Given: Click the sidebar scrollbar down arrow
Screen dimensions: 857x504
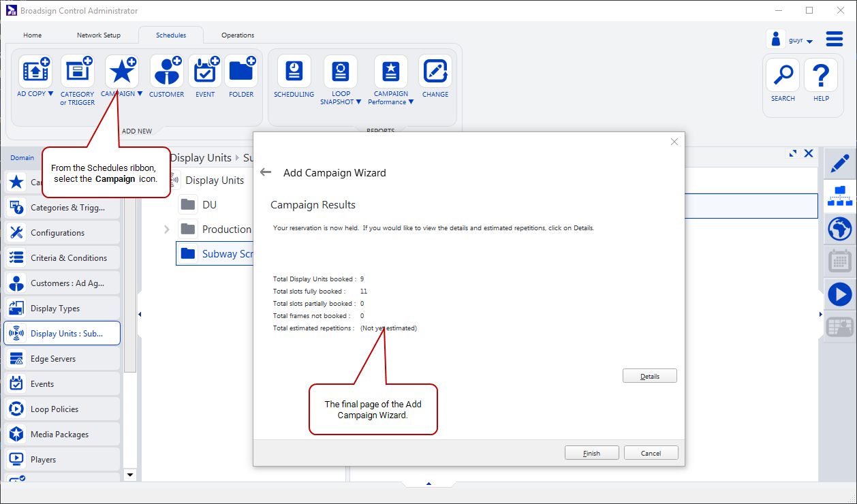Looking at the screenshot, I should click(130, 474).
